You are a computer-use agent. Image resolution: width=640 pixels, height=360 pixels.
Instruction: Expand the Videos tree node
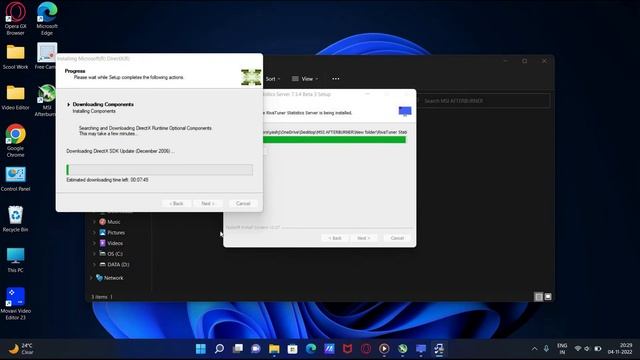point(94,243)
